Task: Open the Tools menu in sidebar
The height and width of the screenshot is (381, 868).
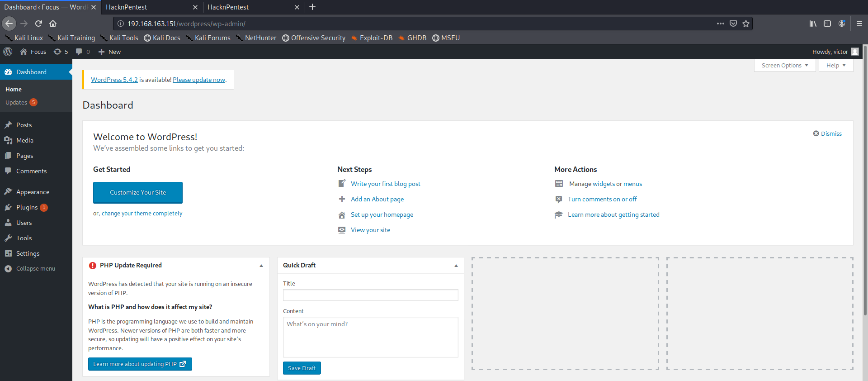Action: click(36, 238)
